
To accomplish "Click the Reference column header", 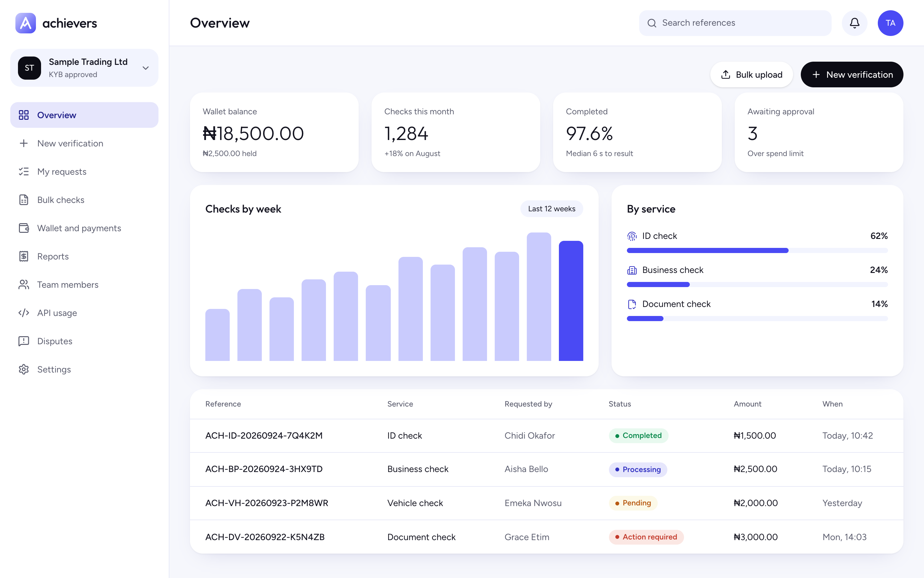I will point(223,404).
